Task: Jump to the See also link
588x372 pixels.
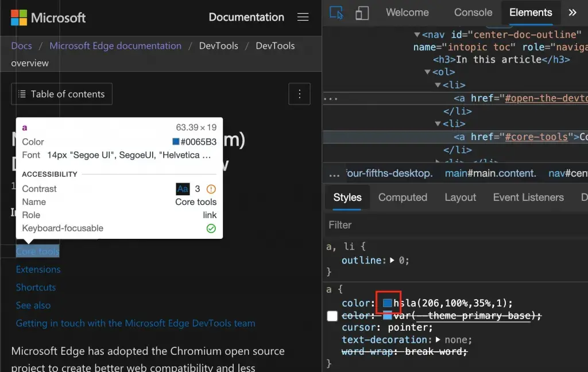Action: (x=33, y=305)
